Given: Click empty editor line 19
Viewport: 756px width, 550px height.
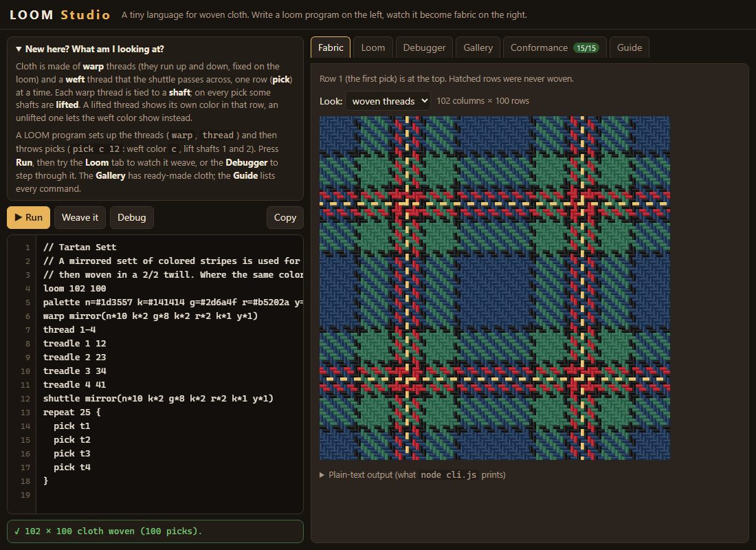Looking at the screenshot, I should (169, 495).
